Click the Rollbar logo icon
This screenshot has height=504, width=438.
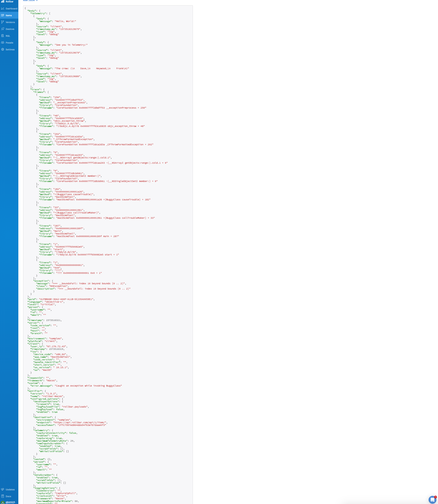click(x=3, y=1)
